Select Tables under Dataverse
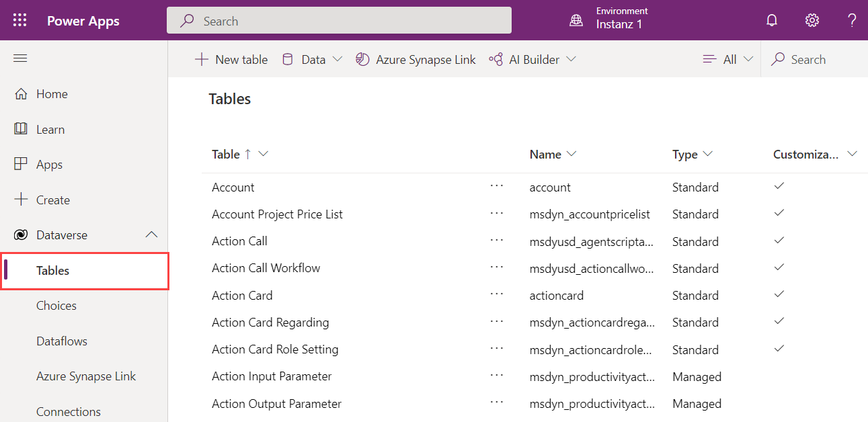This screenshot has height=422, width=868. coord(85,271)
